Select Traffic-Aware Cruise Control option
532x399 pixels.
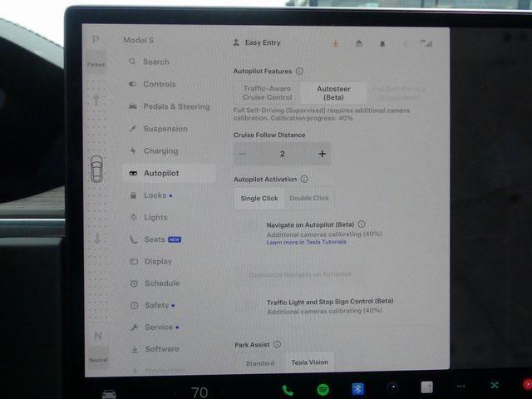point(268,93)
